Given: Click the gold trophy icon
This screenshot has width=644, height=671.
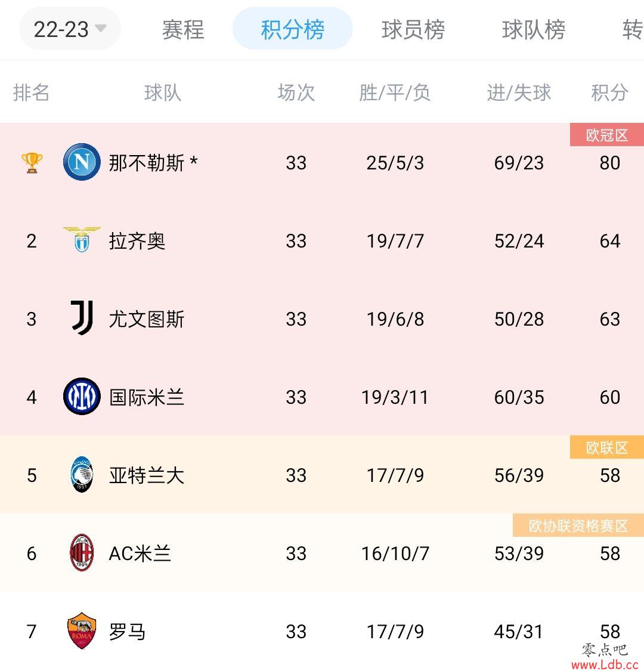Looking at the screenshot, I should click(x=32, y=163).
